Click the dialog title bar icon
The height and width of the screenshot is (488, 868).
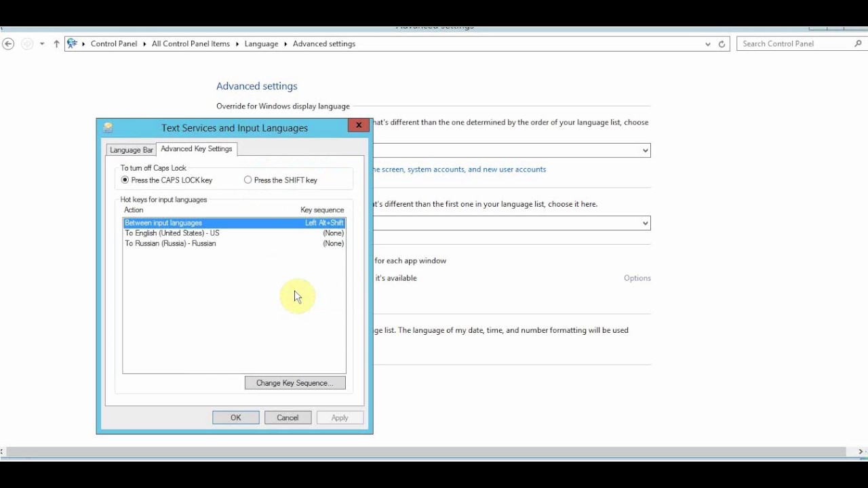tap(108, 127)
